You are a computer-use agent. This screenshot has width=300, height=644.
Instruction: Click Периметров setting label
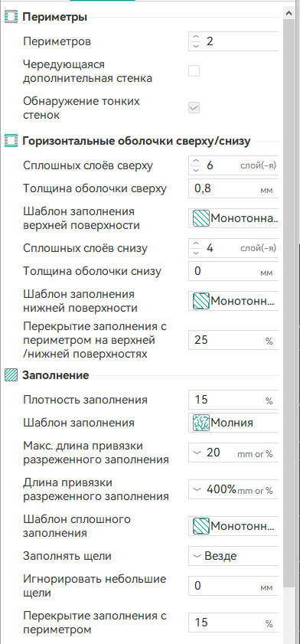(57, 41)
